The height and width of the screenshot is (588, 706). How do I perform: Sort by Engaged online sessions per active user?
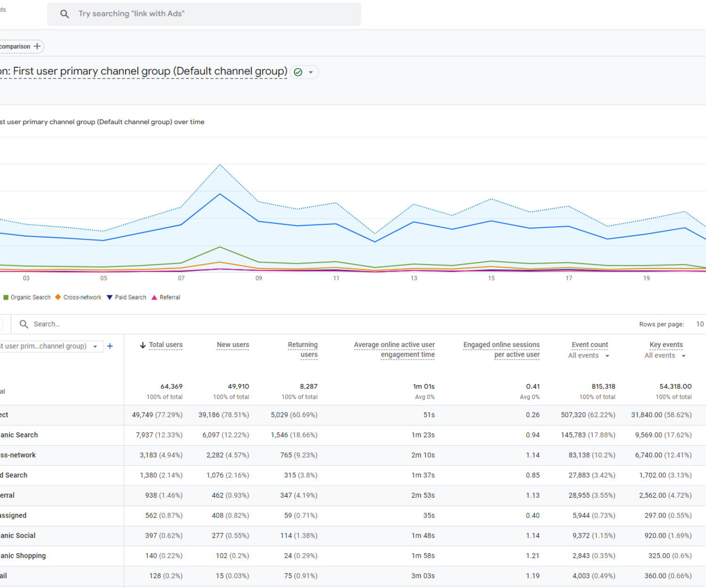coord(501,350)
